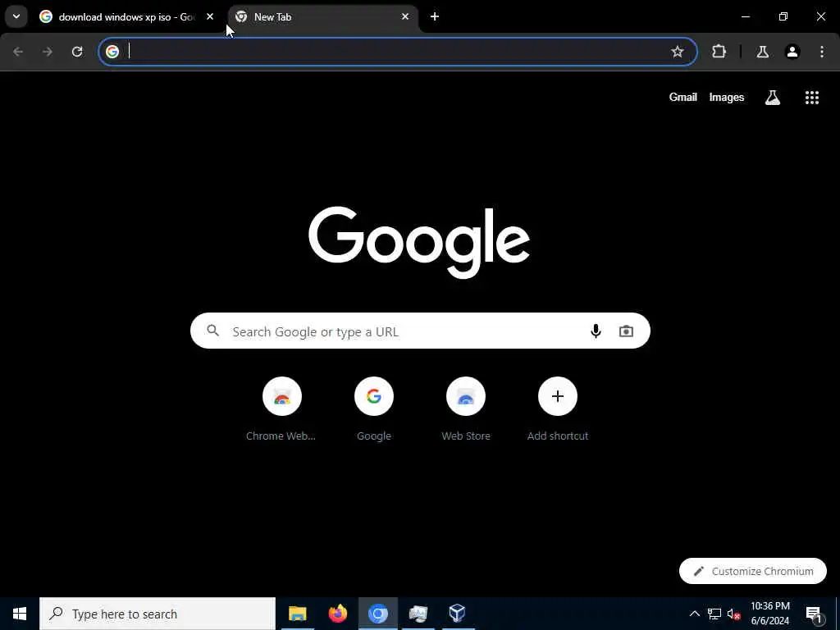Screen dimensions: 840x630
Task: Open Chrome Labs flask in toolbar
Action: click(762, 52)
